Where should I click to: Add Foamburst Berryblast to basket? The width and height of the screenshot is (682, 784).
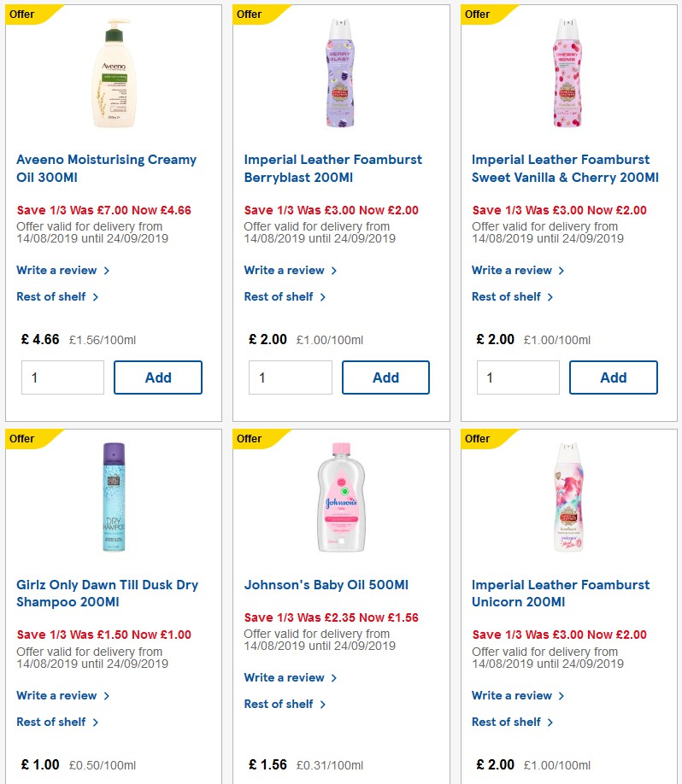(x=385, y=377)
